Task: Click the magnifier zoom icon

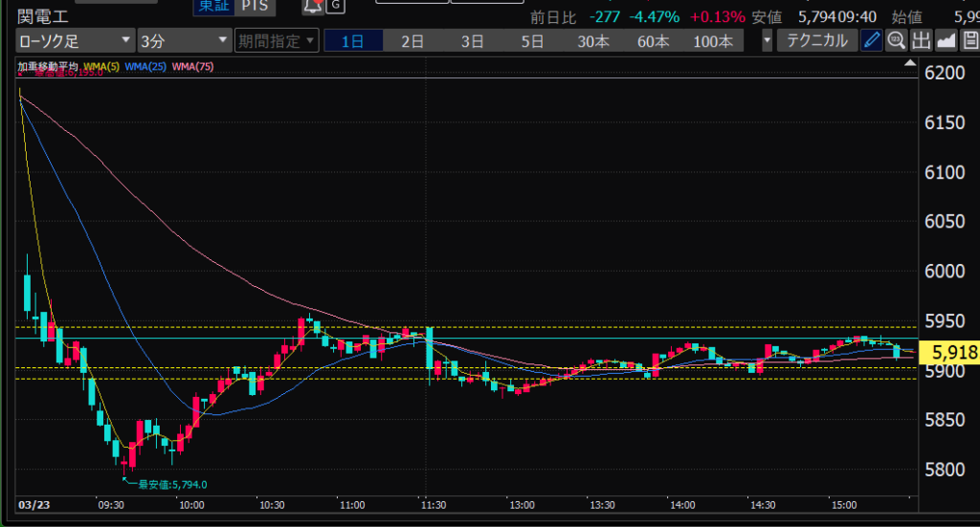Action: [x=897, y=40]
